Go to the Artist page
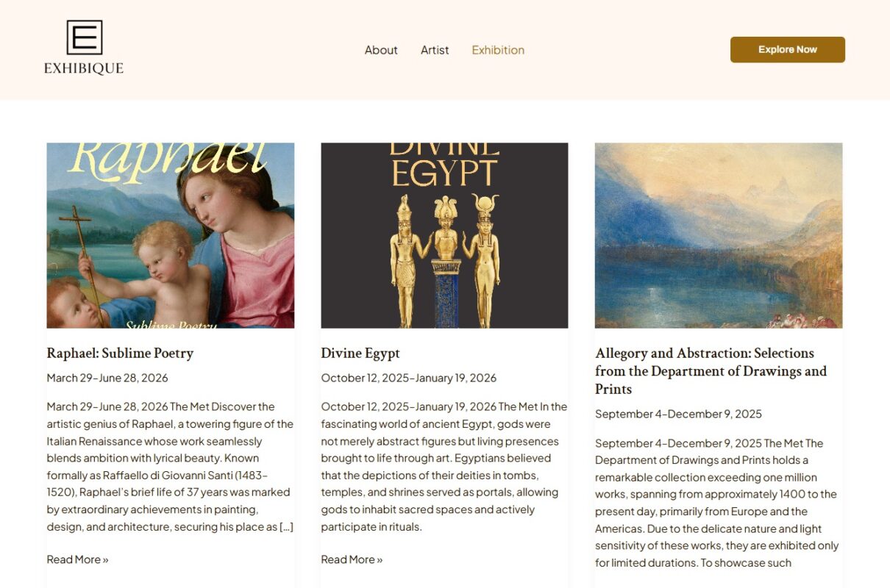 [435, 50]
